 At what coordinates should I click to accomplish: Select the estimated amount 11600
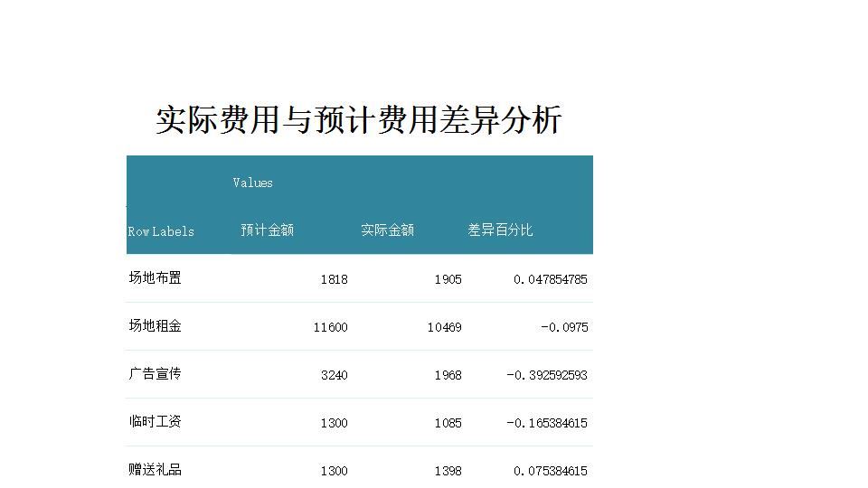click(x=331, y=327)
